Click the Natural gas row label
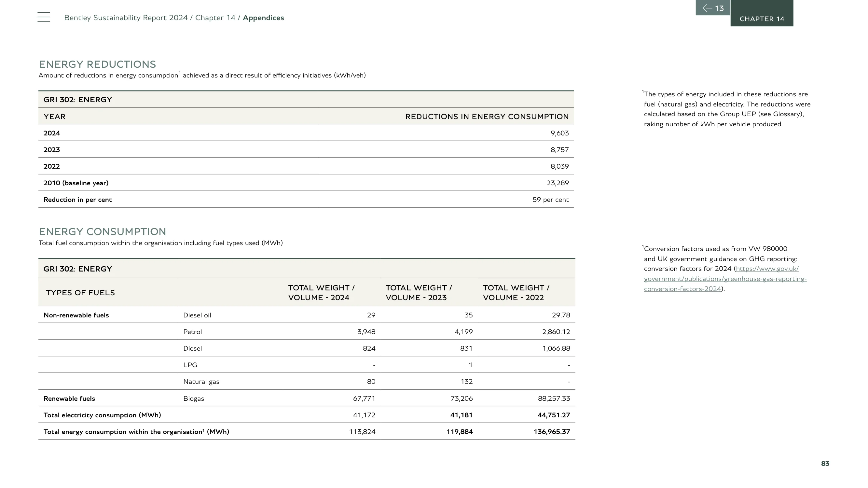This screenshot has width=868, height=488. click(x=201, y=382)
